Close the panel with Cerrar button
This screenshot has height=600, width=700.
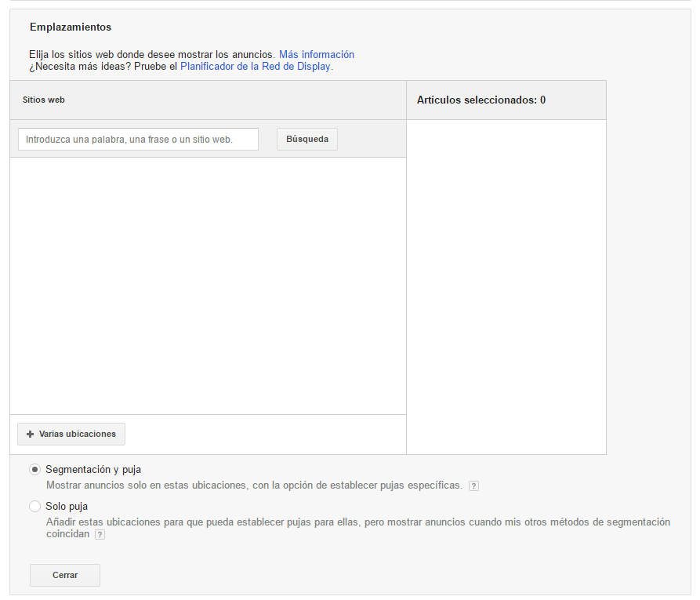tap(65, 575)
